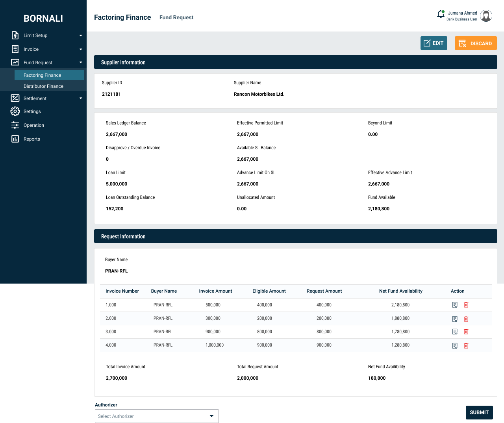Click Request Amount 400,000 cell
Image resolution: width=504 pixels, height=423 pixels.
[x=324, y=305]
